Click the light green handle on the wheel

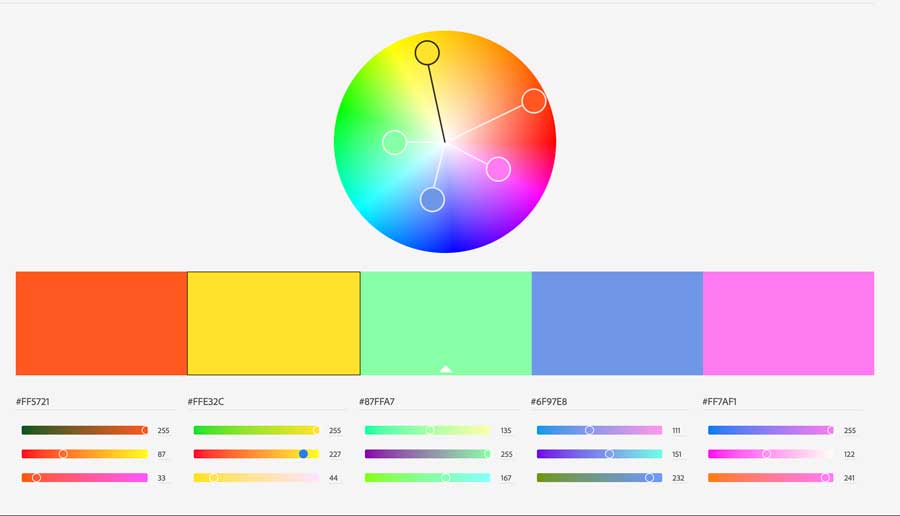tap(395, 142)
